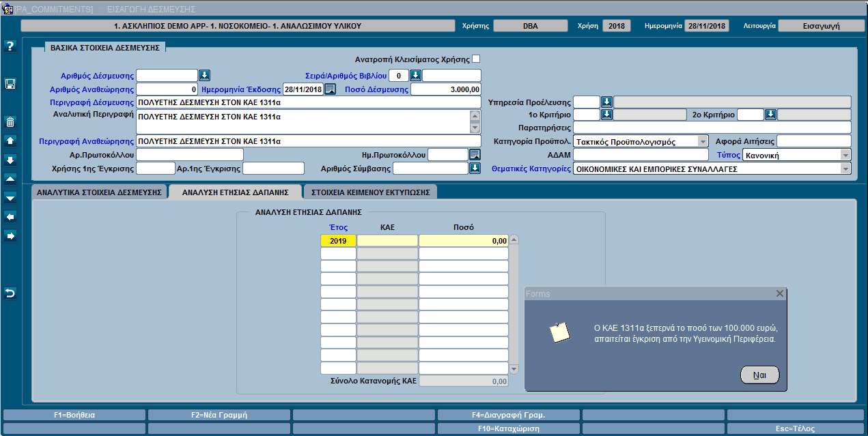Open the lookup list for 2ο Κριτήριο
Viewport: 868px width, 436px height.
click(770, 115)
